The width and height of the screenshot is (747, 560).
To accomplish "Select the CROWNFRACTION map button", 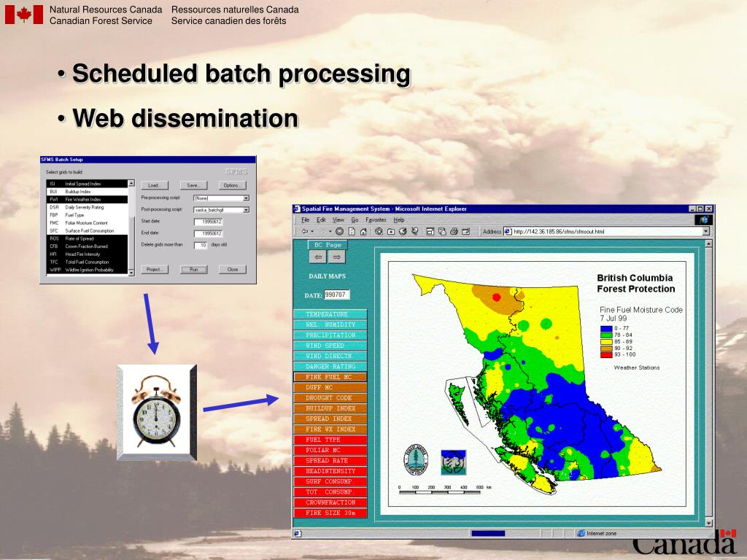I will [x=330, y=503].
